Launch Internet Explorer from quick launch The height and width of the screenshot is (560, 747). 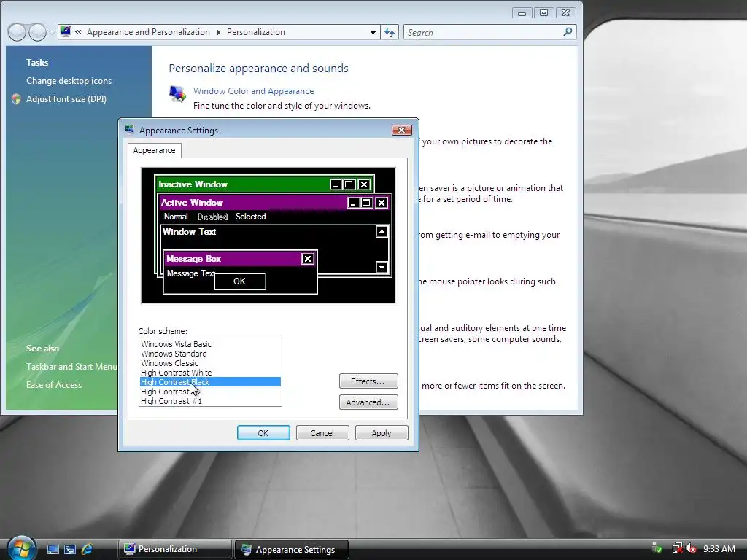pyautogui.click(x=87, y=549)
